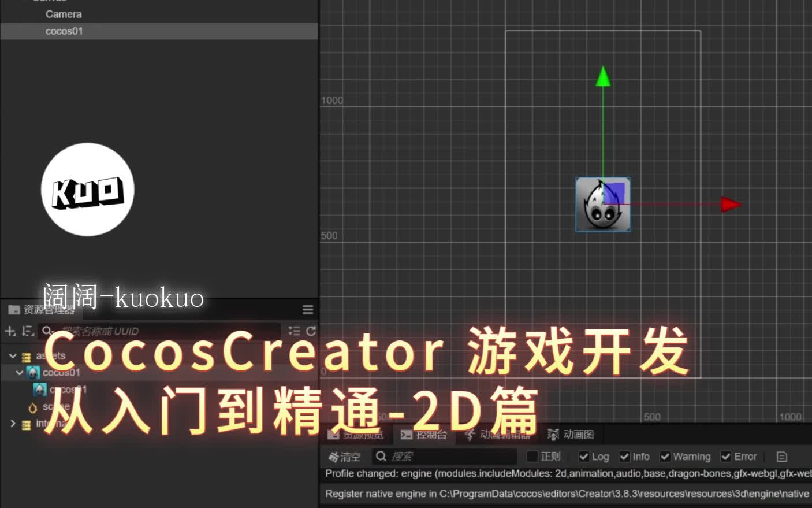Screen dimensions: 812x508
Task: Select the scene asset flame icon
Action: pos(33,408)
